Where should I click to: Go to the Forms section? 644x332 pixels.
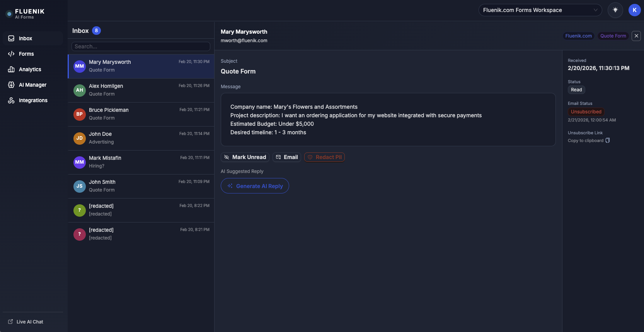point(26,54)
